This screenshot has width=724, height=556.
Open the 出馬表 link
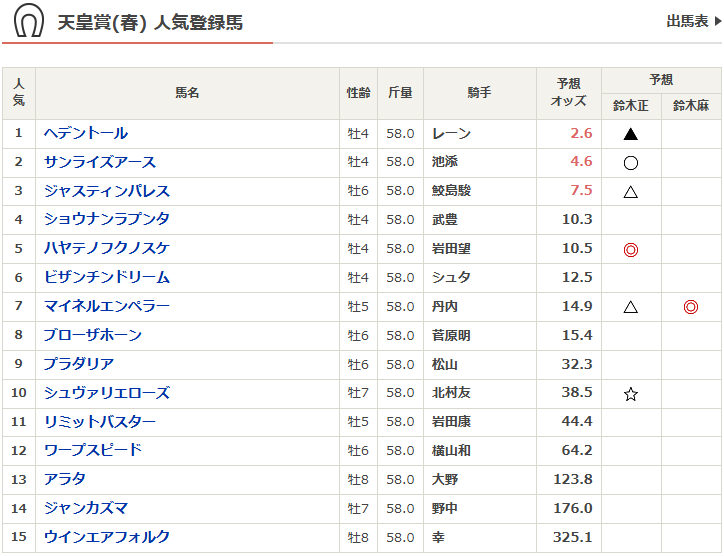tap(694, 21)
